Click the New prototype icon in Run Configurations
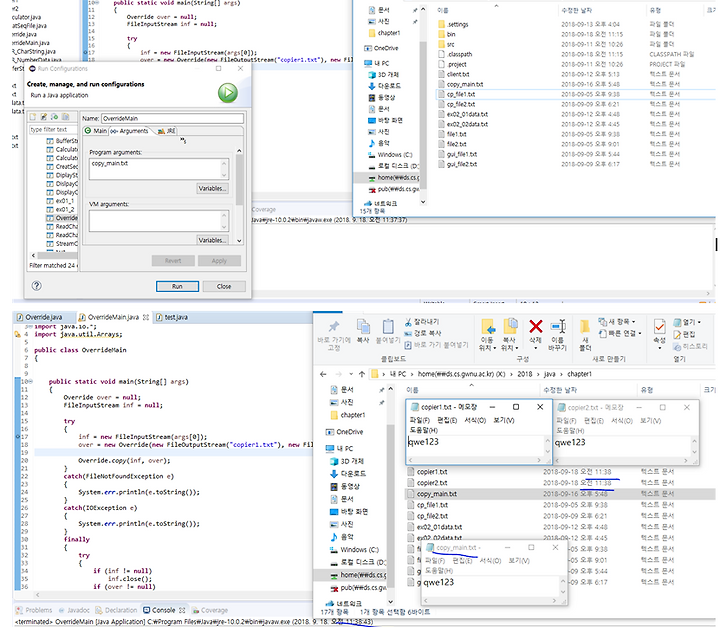This screenshot has height=627, width=720. 44,117
